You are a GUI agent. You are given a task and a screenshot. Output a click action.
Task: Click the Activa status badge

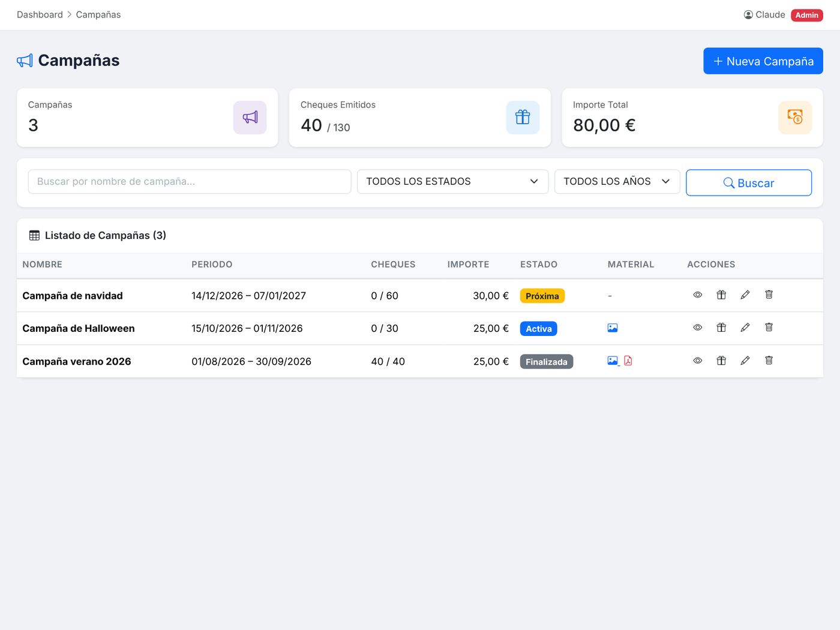(x=539, y=329)
